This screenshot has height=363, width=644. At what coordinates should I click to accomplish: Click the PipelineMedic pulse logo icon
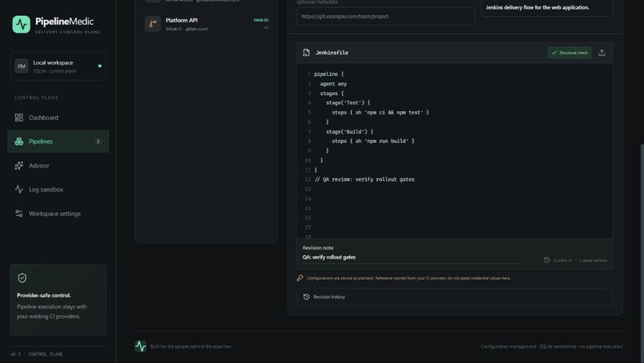21,24
